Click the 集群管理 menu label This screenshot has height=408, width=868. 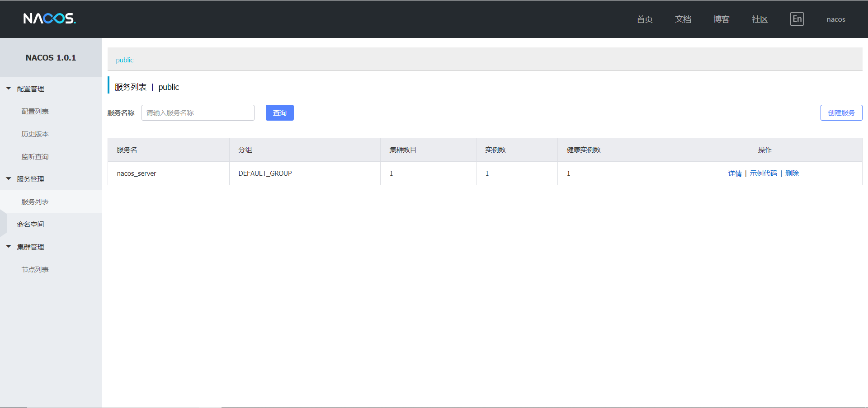tap(30, 247)
